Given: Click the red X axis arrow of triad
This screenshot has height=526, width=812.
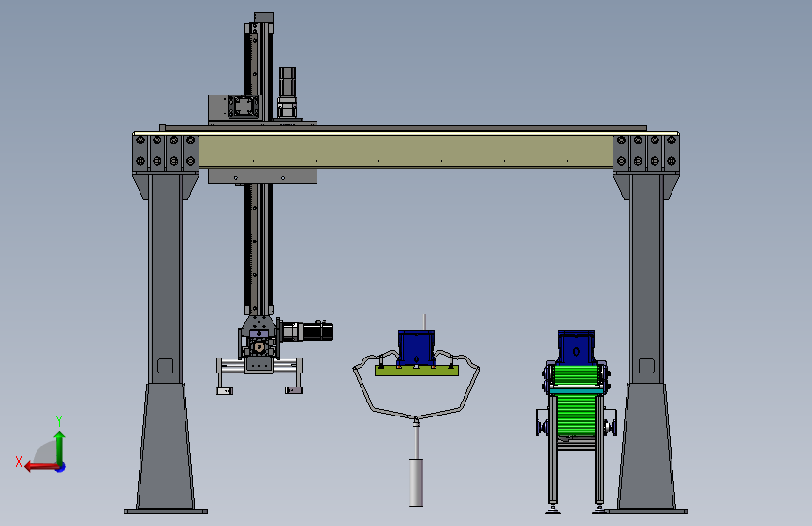Looking at the screenshot, I should click(x=40, y=467).
